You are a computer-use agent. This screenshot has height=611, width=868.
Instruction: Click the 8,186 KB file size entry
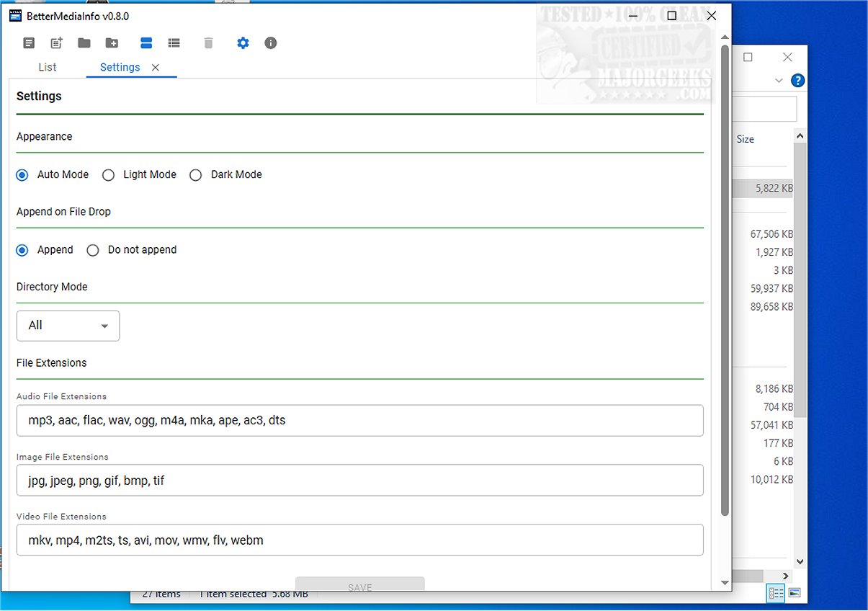pyautogui.click(x=774, y=389)
